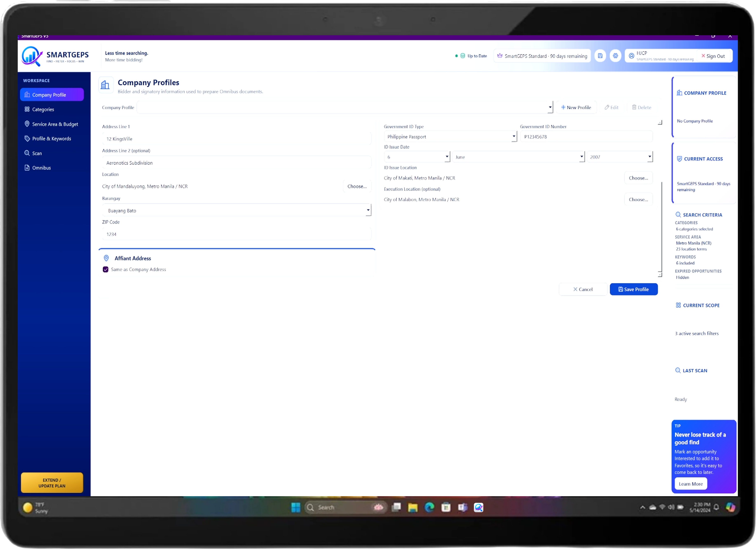Click the crown icon beside SmartGEPS Standard
Image resolution: width=756 pixels, height=549 pixels.
tap(500, 56)
